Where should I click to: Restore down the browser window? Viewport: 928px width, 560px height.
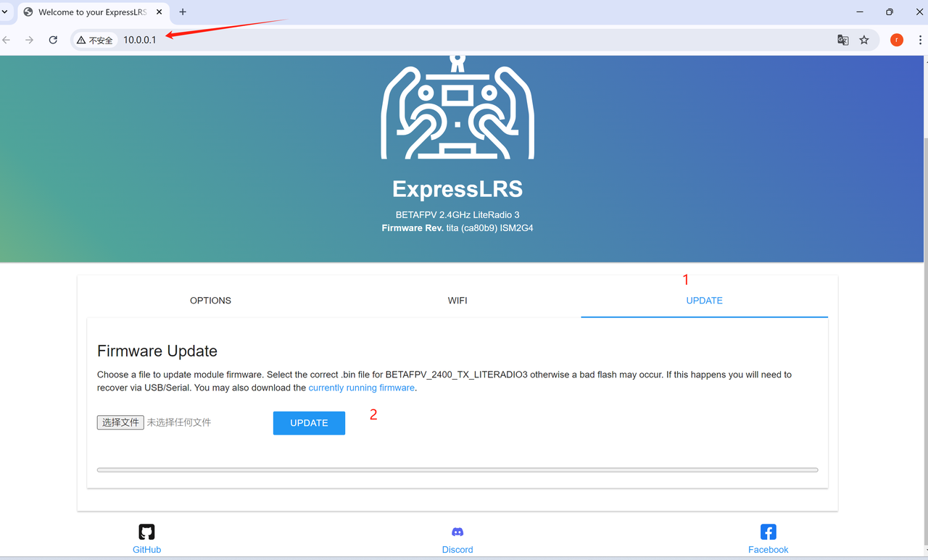tap(890, 12)
